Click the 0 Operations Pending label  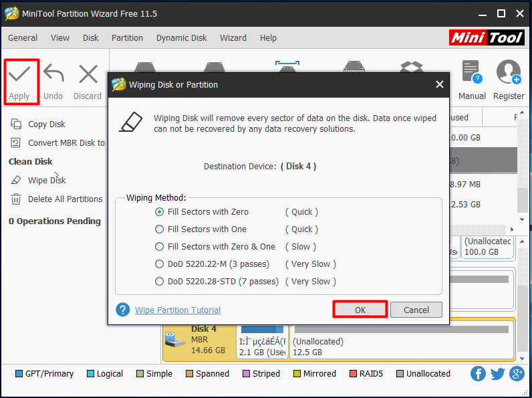55,221
